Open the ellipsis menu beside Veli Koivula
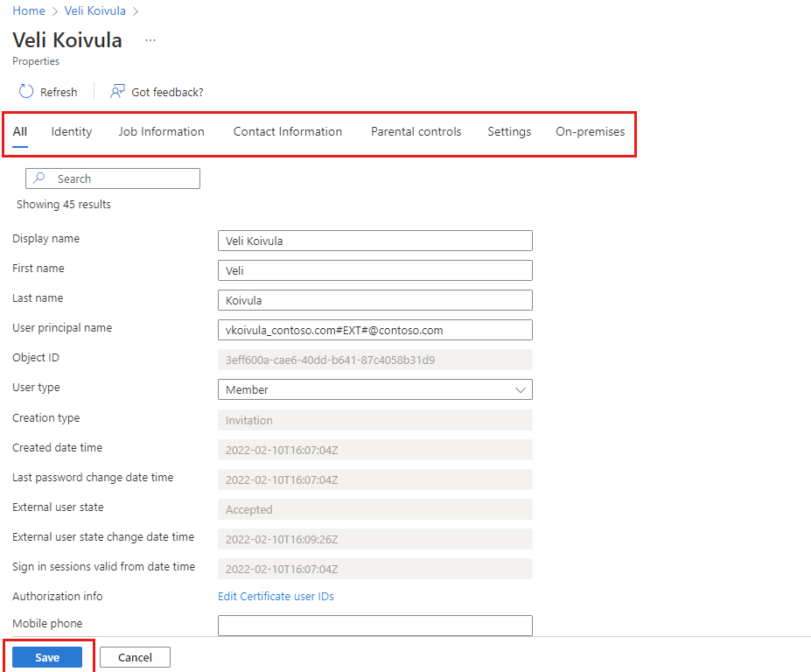The width and height of the screenshot is (811, 672). pyautogui.click(x=150, y=40)
